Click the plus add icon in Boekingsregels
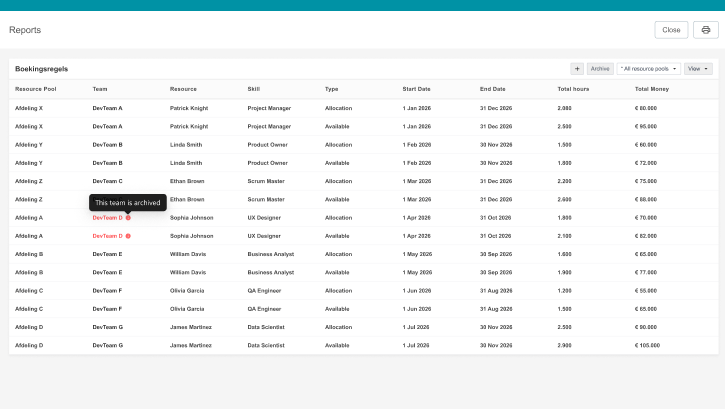This screenshot has height=409, width=725. coord(577,69)
